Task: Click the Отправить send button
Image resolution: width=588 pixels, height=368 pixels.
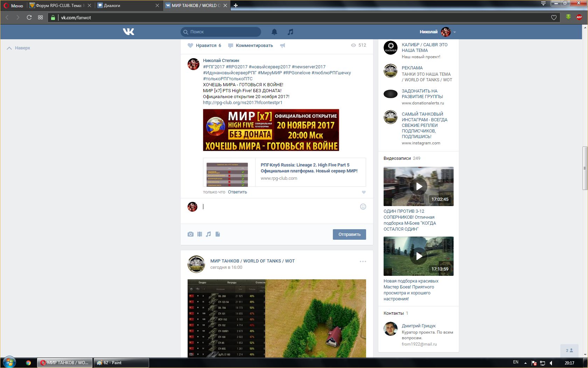Action: 349,234
